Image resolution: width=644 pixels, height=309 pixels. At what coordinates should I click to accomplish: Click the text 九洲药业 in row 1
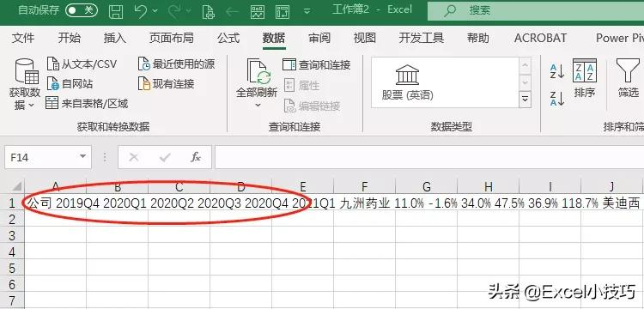(364, 203)
